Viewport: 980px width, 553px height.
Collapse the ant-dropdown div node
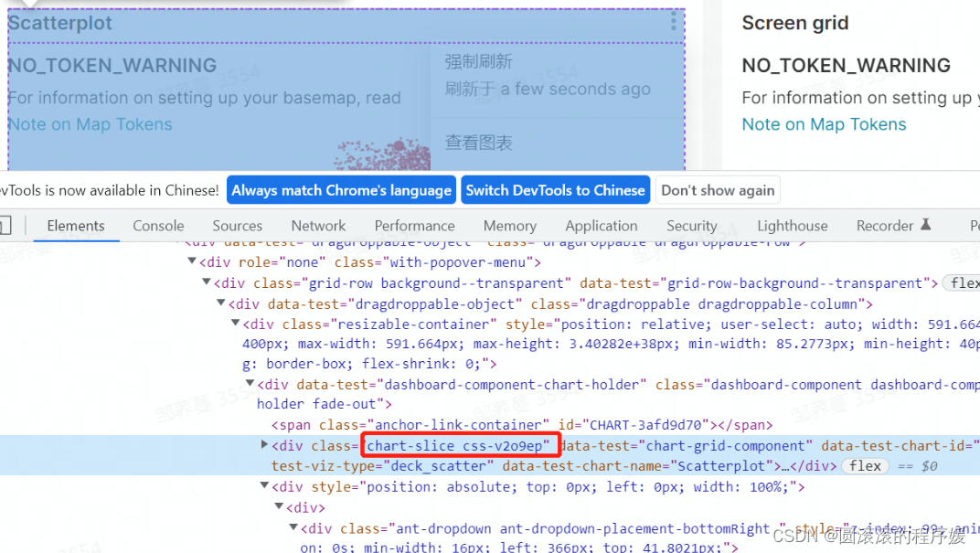tap(293, 527)
